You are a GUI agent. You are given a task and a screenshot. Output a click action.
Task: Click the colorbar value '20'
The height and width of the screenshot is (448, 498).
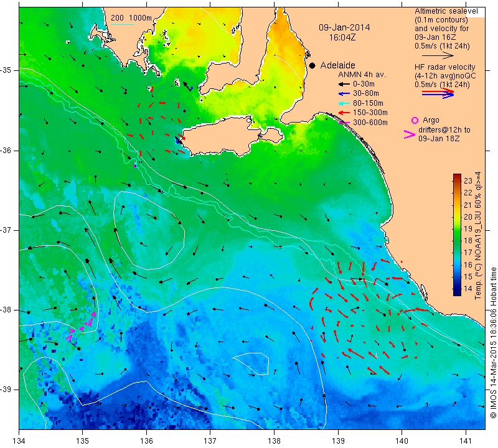point(468,217)
